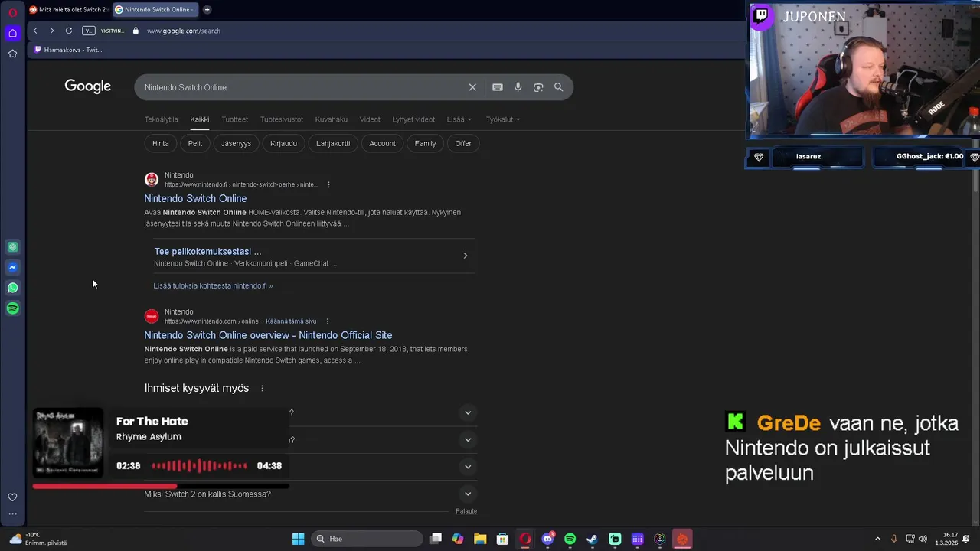This screenshot has height=551, width=980.
Task: Switch to the Tuotteet results tab
Action: [235, 119]
